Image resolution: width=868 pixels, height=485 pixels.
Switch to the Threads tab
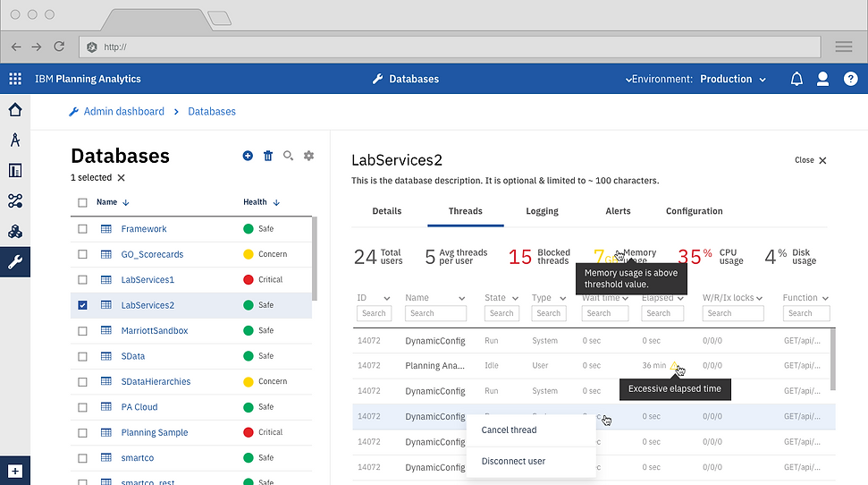point(466,211)
